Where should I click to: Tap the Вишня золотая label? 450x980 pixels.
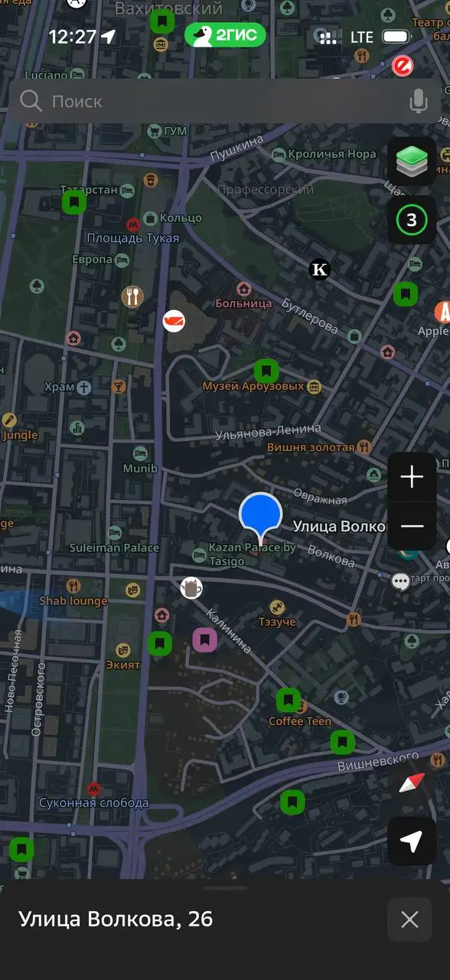[311, 447]
